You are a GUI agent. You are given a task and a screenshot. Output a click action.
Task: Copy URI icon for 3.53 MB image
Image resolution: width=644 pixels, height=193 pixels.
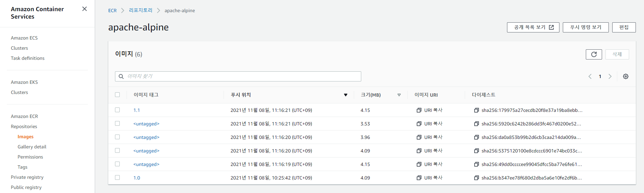coord(419,124)
